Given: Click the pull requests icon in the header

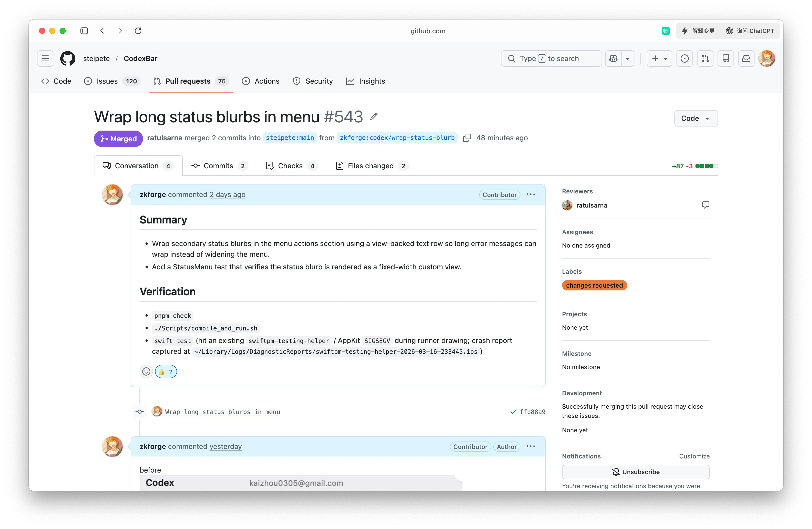Looking at the screenshot, I should click(x=705, y=58).
